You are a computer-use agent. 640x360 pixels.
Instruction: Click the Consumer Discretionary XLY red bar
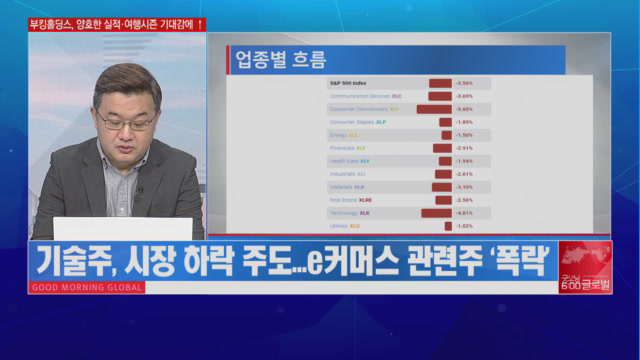click(x=434, y=109)
